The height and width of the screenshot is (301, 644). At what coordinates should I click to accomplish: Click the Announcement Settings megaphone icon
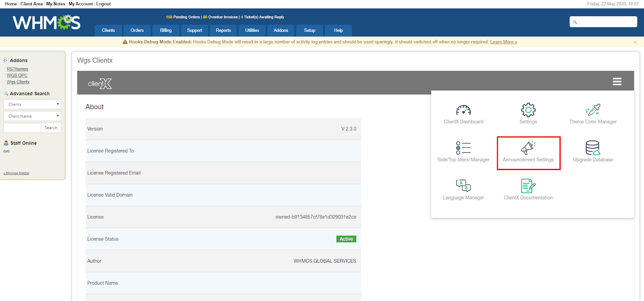point(528,148)
